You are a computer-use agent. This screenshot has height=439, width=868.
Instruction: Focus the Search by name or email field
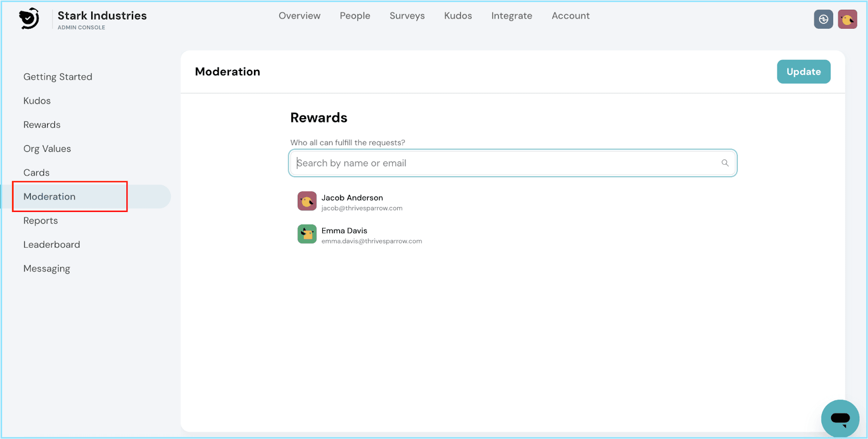pyautogui.click(x=505, y=163)
